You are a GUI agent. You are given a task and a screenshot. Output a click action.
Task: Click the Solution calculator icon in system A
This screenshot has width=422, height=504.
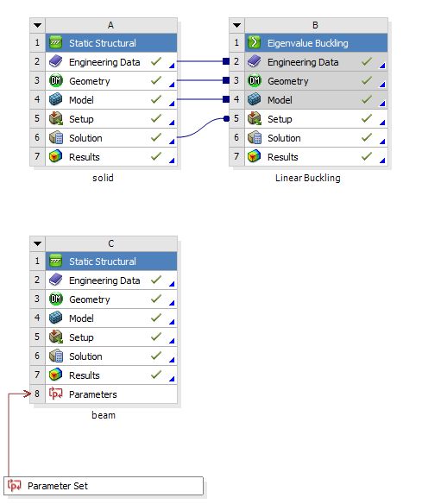click(x=56, y=137)
